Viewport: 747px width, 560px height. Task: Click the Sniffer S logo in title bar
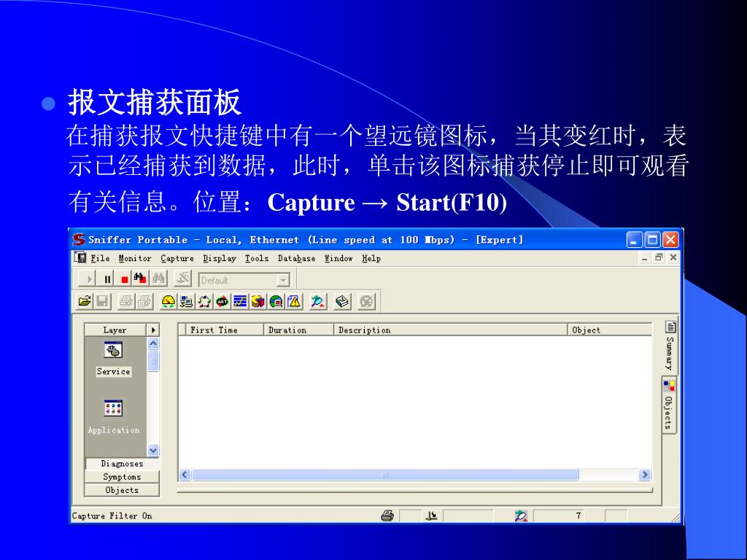[79, 239]
